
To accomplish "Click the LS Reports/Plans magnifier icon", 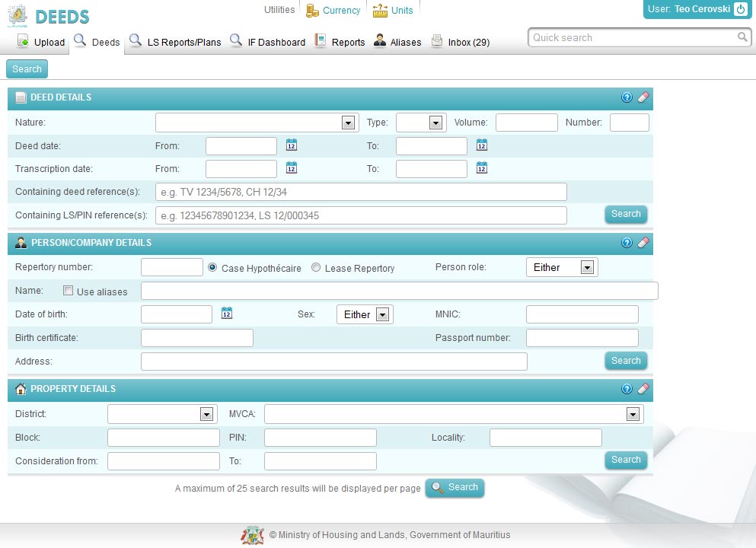I will 136,40.
